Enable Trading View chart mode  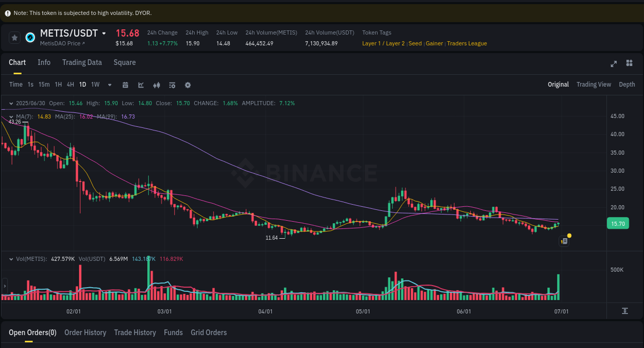click(x=594, y=84)
